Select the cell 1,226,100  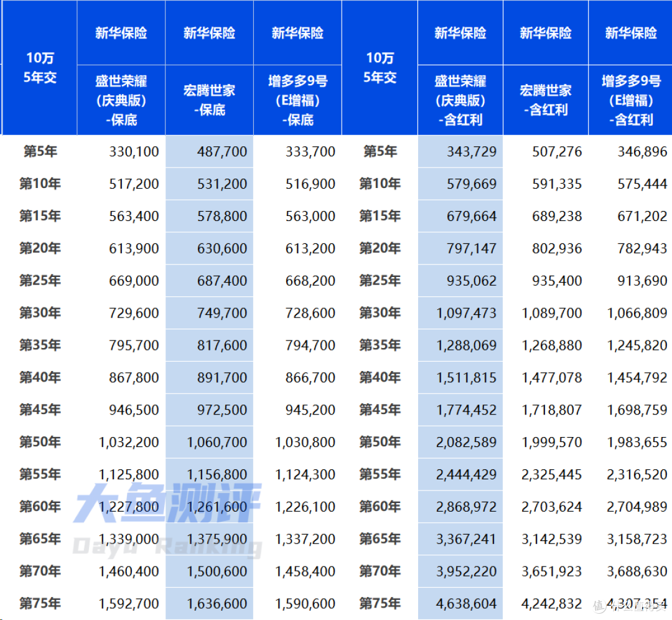pyautogui.click(x=305, y=507)
